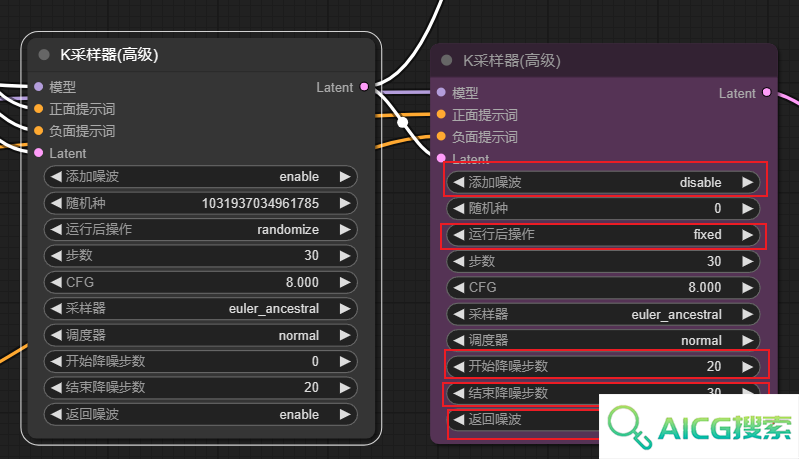
Task: Open right node 调度器 normal dropdown
Action: [603, 340]
